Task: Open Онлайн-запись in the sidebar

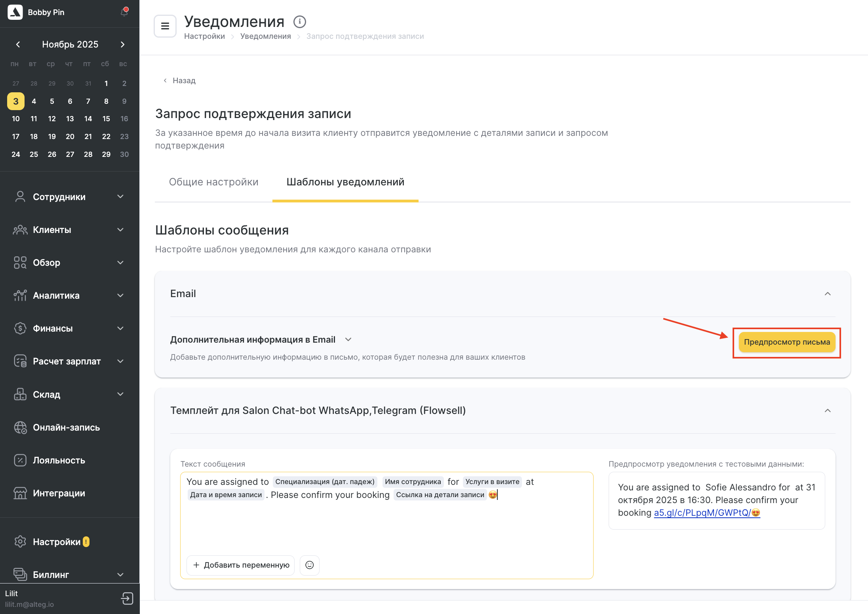Action: coord(66,427)
